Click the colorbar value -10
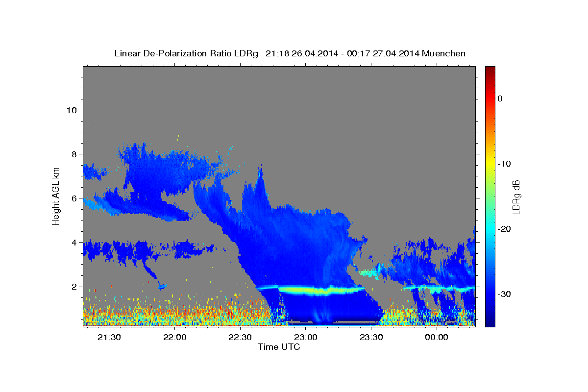Viewport: 588px width, 392px height. tap(504, 164)
